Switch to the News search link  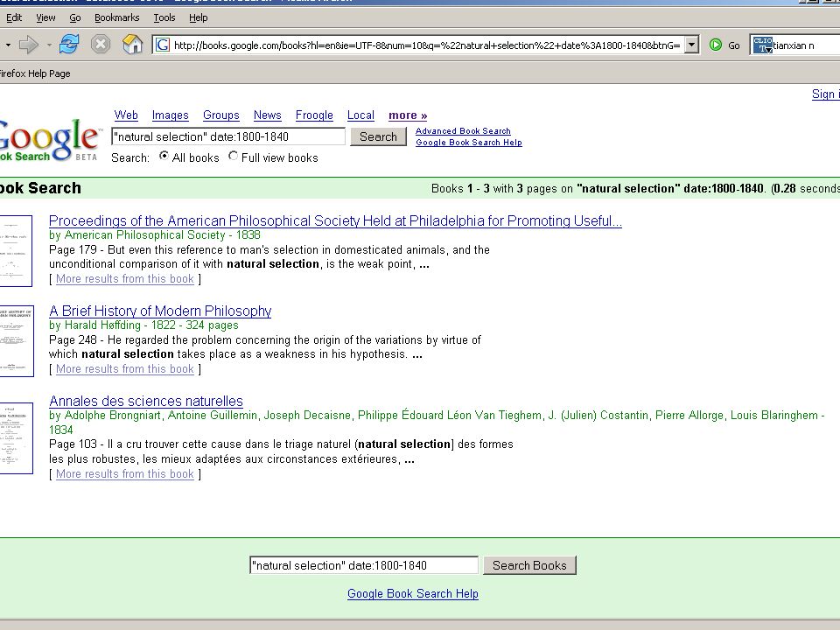point(268,115)
